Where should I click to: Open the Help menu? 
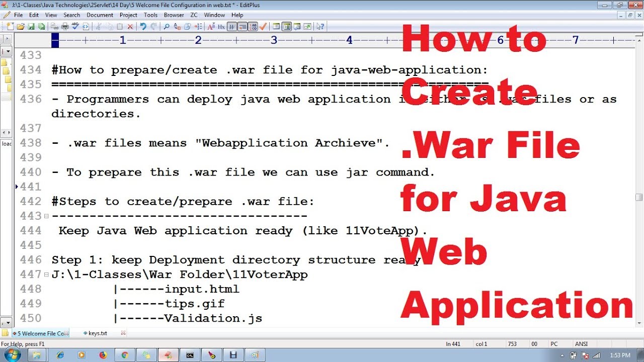point(237,15)
